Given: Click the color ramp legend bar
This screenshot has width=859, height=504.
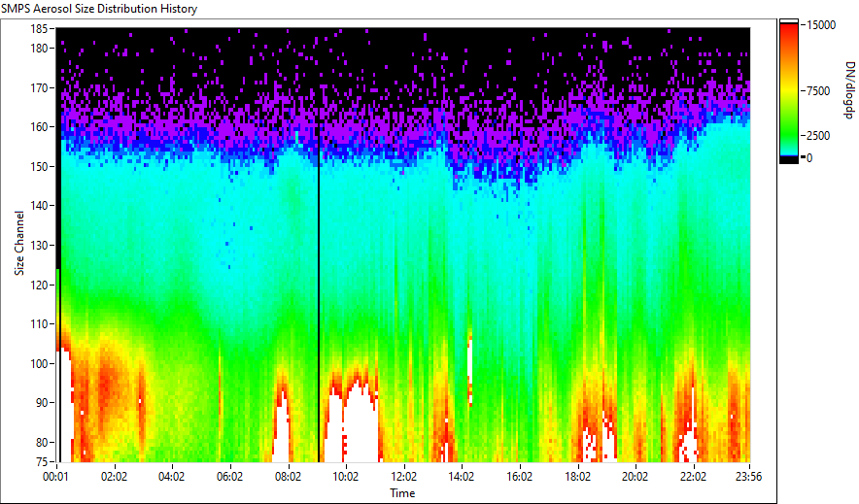Looking at the screenshot, I should click(789, 91).
